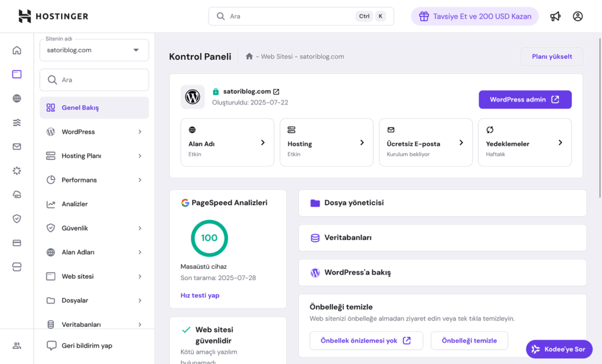Click the Önbelleği temizle button
Viewport: 602px width, 364px height.
pyautogui.click(x=469, y=341)
